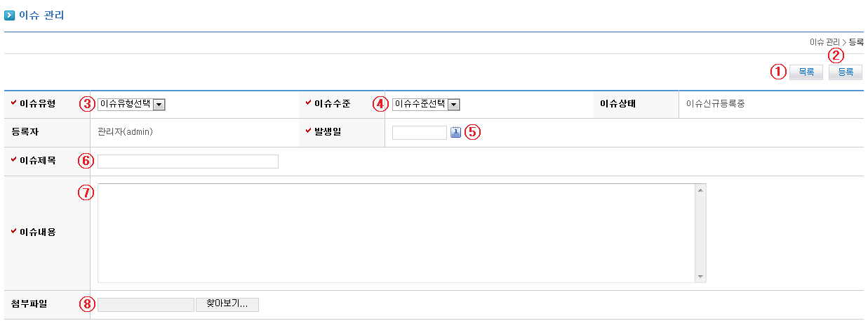Select the 첨부파일 file path field
This screenshot has height=328, width=868.
click(x=145, y=304)
